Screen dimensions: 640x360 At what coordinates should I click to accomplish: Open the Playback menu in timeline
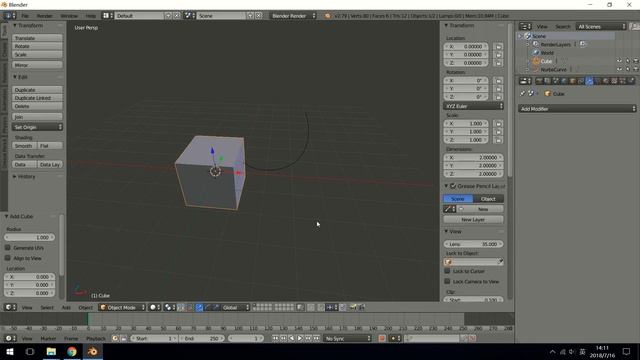(x=96, y=338)
